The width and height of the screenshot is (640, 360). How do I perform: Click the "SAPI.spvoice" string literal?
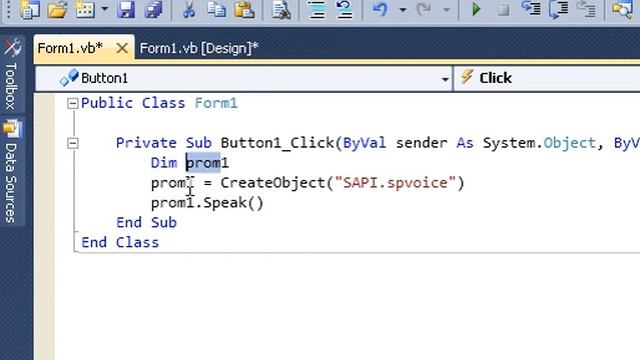(395, 183)
